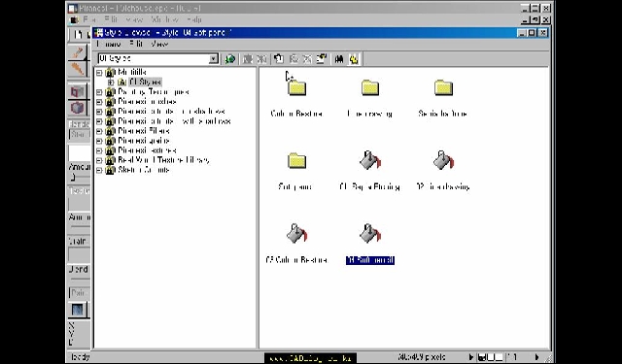This screenshot has height=364, width=622.
Task: Select the 01 Styles item in the tree
Action: tap(145, 82)
